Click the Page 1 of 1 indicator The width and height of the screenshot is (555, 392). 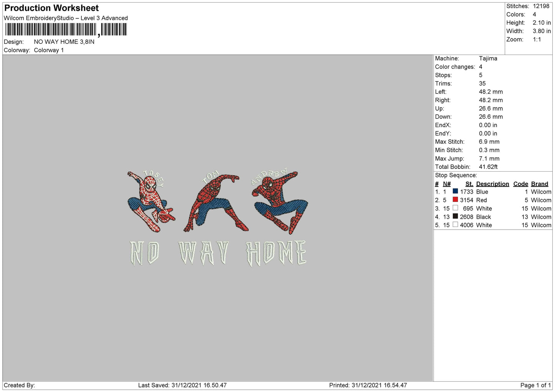536,385
